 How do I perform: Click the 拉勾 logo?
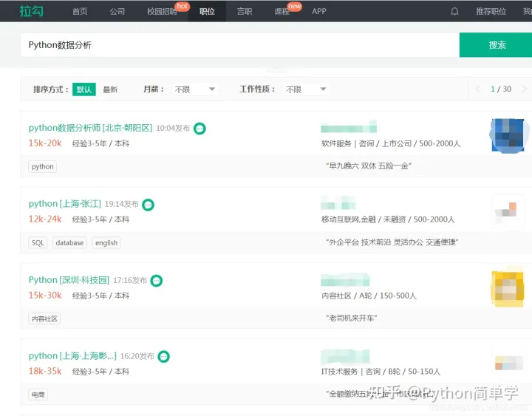tap(31, 11)
